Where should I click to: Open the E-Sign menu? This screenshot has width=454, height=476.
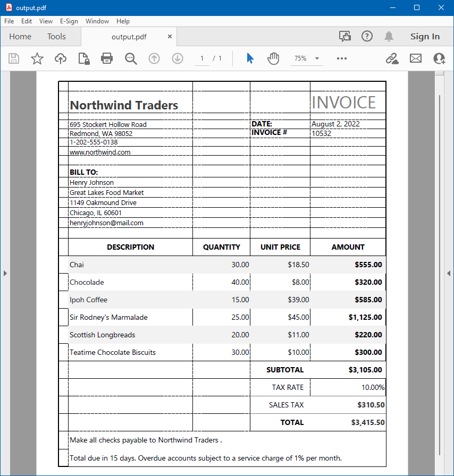(x=69, y=21)
